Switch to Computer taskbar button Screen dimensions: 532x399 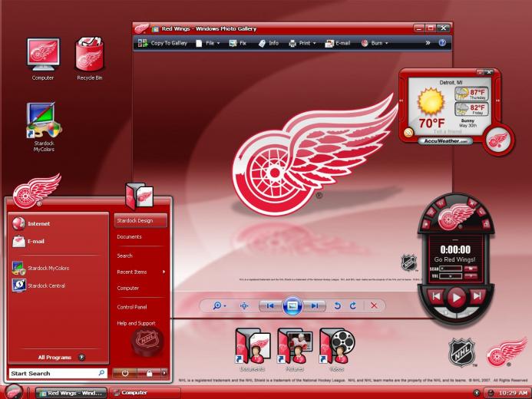tap(145, 393)
